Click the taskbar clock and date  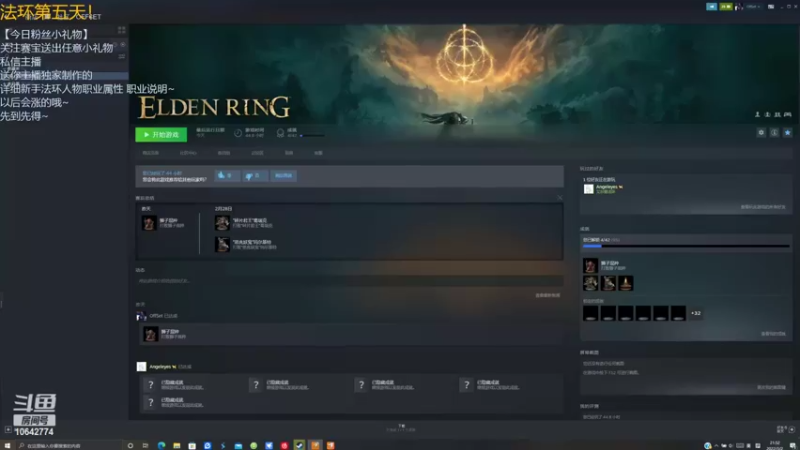(x=774, y=445)
